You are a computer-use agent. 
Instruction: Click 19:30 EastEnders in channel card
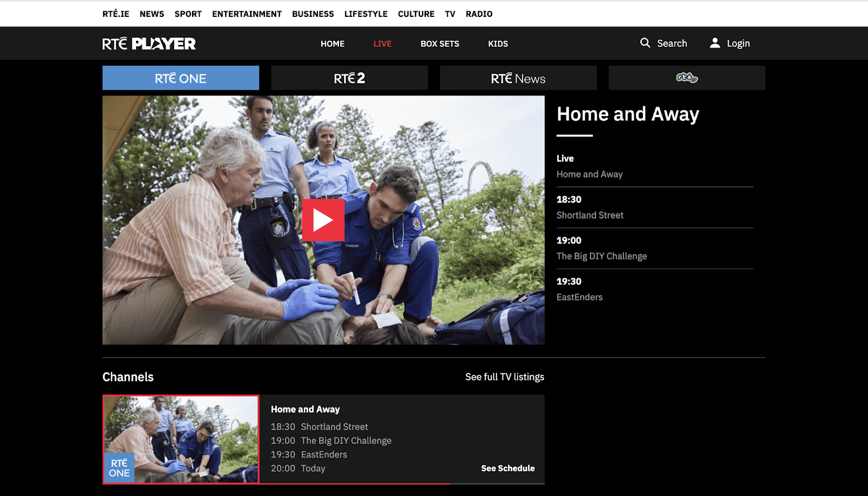click(309, 455)
